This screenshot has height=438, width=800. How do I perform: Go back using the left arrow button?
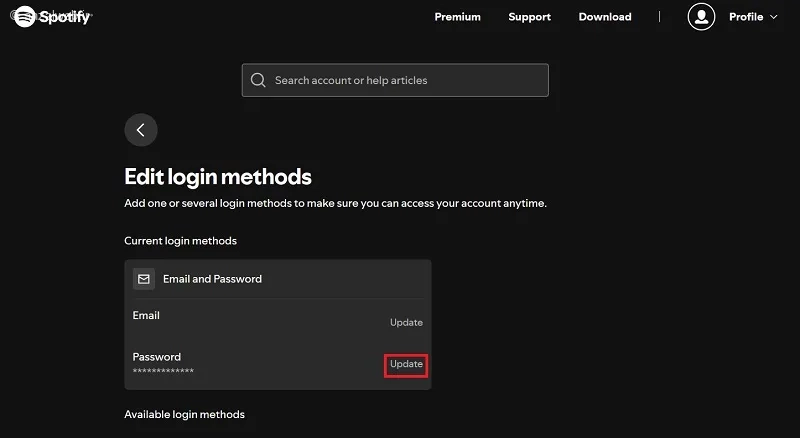(141, 130)
